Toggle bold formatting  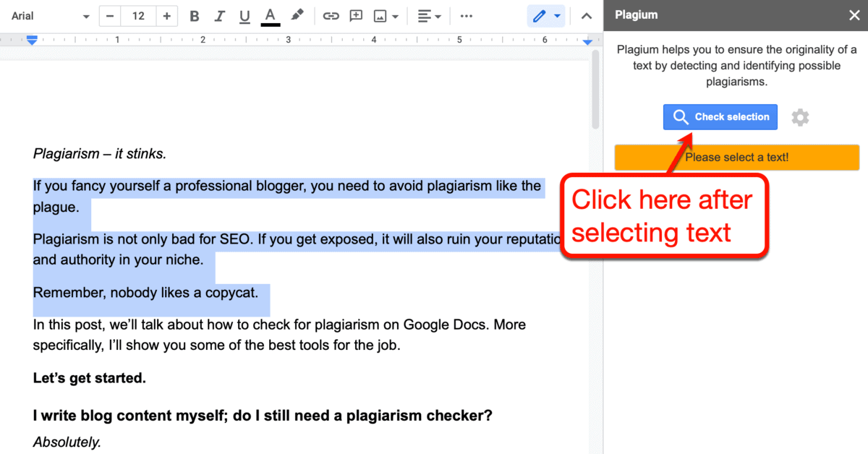click(x=194, y=16)
